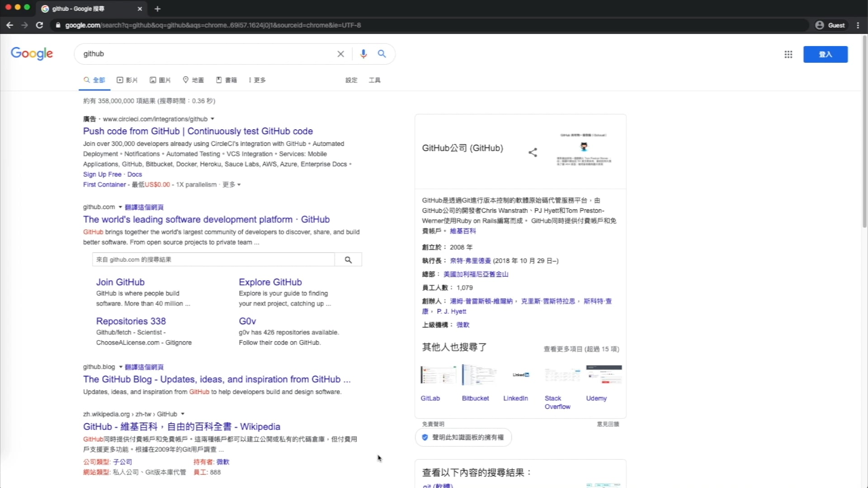Screen dimensions: 868x488
Task: Click the Google logo to return home
Action: [32, 53]
